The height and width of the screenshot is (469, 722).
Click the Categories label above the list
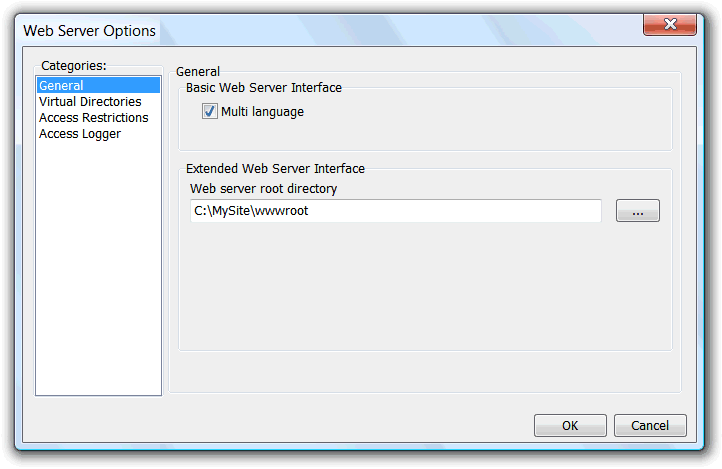pos(74,66)
